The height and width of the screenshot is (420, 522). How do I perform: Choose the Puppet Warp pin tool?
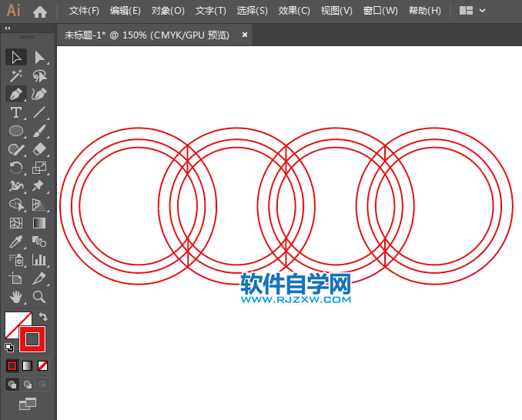(39, 186)
